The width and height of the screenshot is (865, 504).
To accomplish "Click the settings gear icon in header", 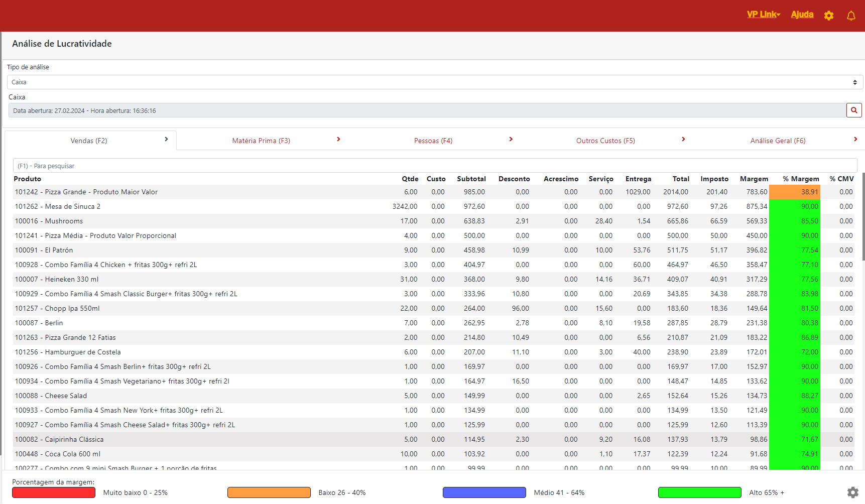I will click(828, 16).
